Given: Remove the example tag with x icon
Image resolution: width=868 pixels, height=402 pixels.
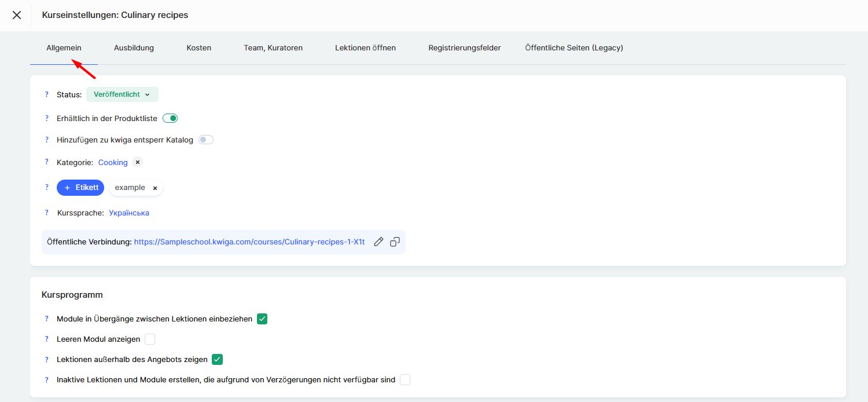Looking at the screenshot, I should (155, 188).
